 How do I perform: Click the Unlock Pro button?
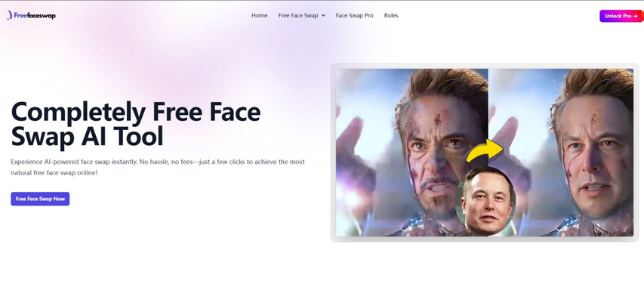pos(621,16)
